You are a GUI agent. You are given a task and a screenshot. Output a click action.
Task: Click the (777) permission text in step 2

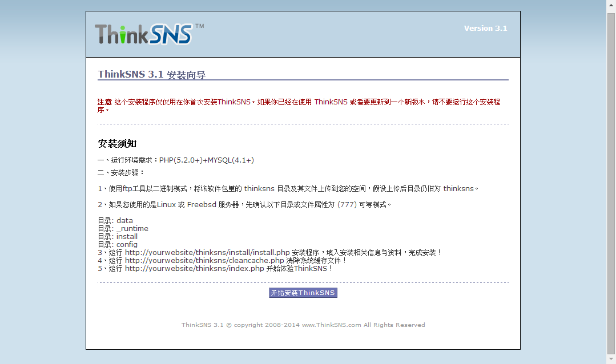pos(347,204)
